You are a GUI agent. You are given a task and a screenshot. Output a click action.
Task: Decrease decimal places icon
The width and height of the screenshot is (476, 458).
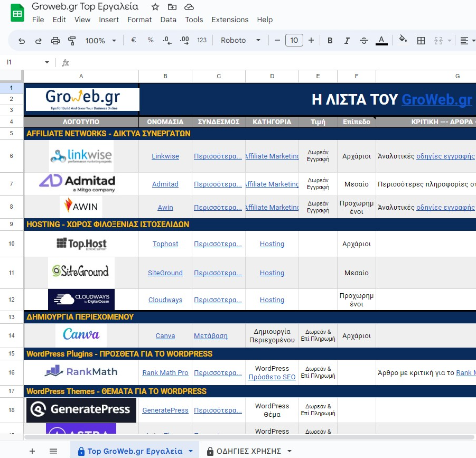tap(167, 40)
